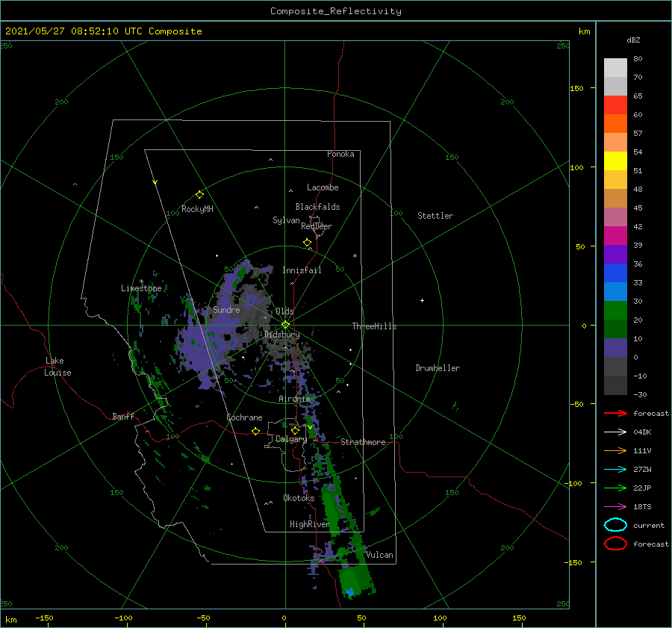
Task: Click the RedDeer city label
Action: point(317,226)
